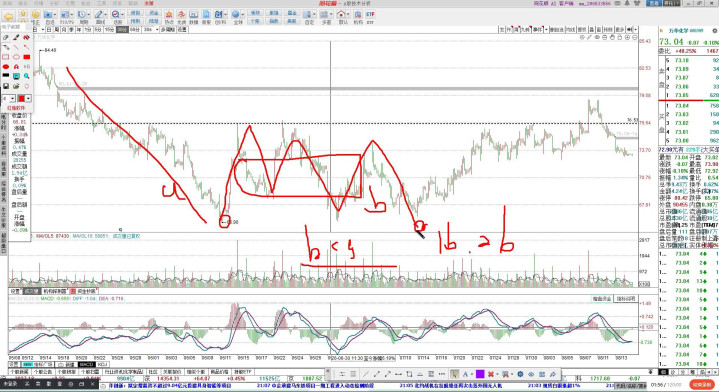The height and width of the screenshot is (392, 719).
Task: Open the pen color dropdown arrow
Action: pos(28,99)
